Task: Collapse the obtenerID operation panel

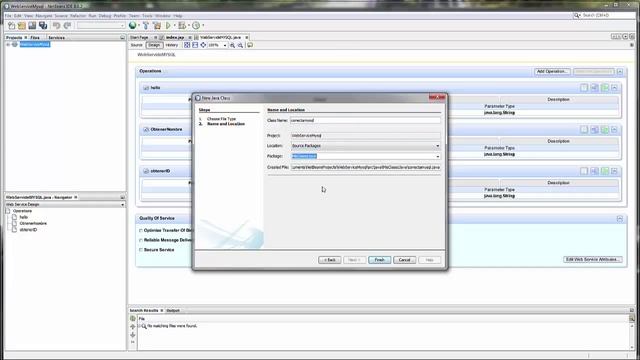Action: click(614, 171)
